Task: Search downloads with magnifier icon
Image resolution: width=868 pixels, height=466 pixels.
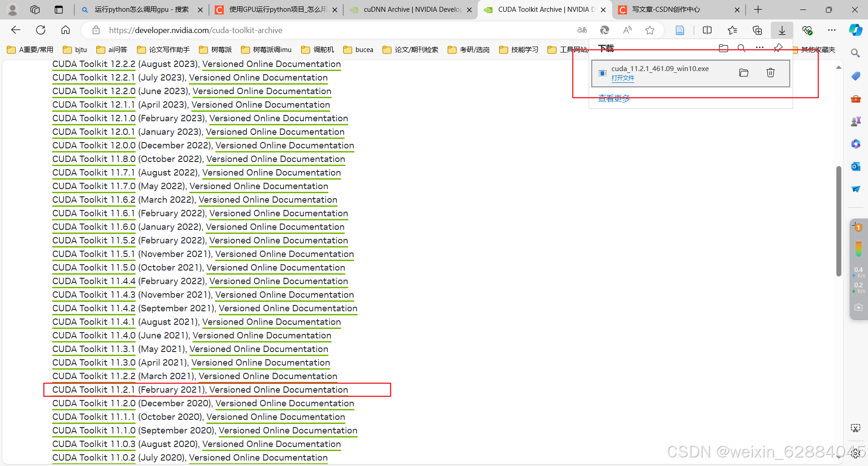Action: [741, 48]
